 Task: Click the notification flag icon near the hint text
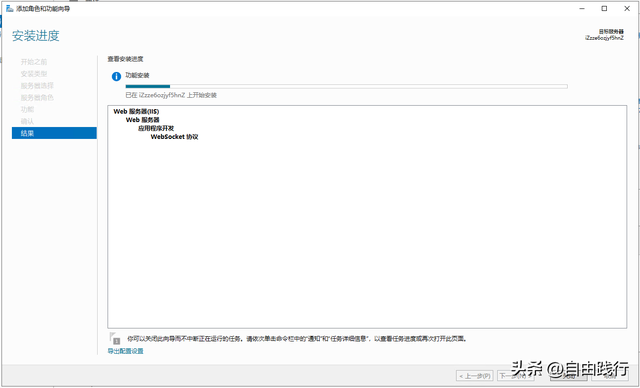[115, 338]
